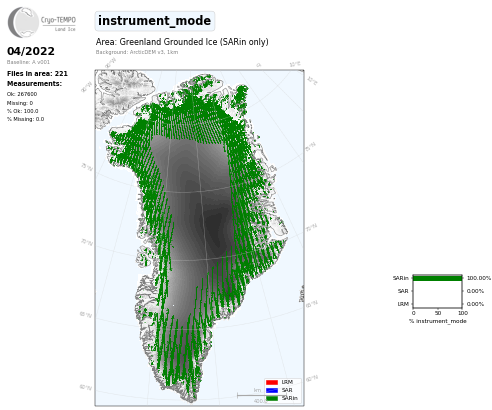Click the instrument_mode title box
Image resolution: width=492 pixels, height=410 pixels.
click(x=155, y=21)
